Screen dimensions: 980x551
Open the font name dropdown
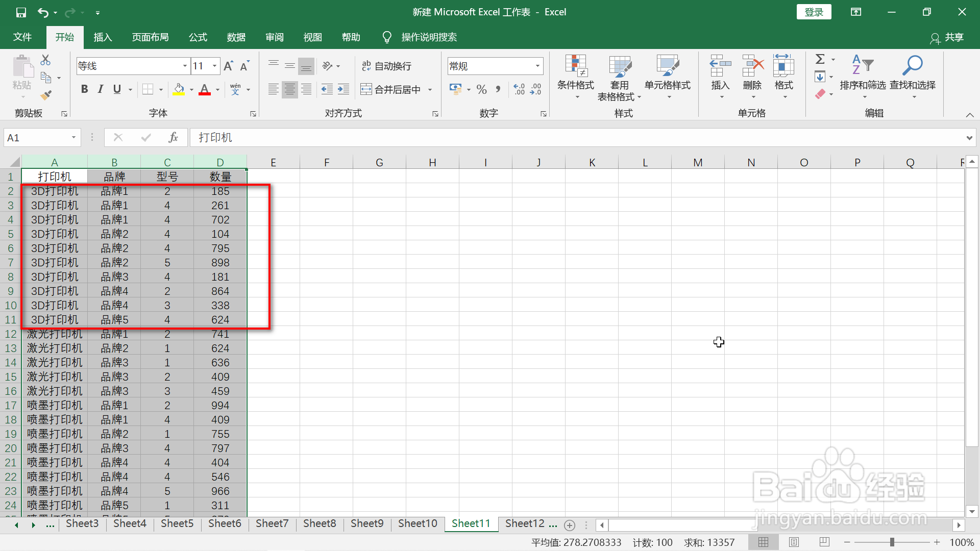click(185, 66)
